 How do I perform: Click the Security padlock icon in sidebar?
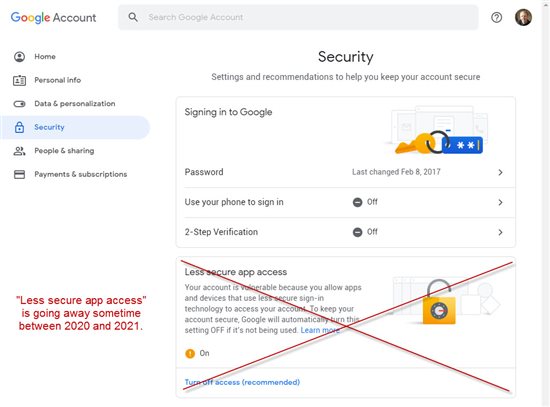[19, 127]
